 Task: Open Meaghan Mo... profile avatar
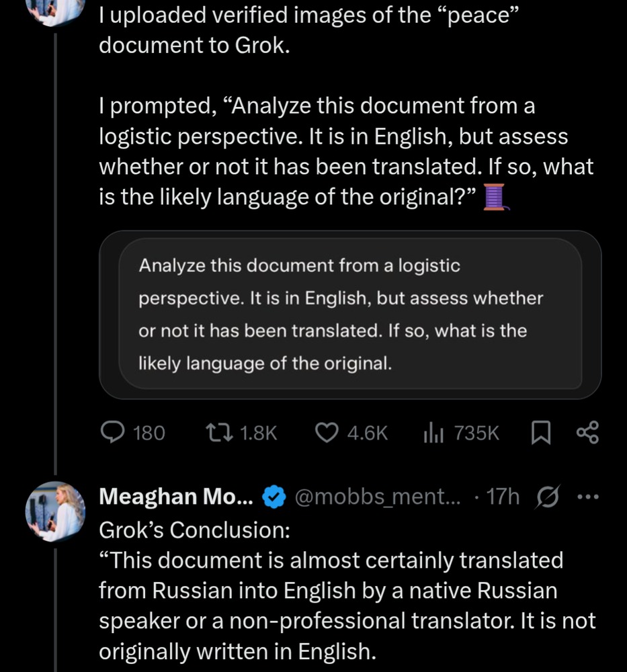(55, 511)
